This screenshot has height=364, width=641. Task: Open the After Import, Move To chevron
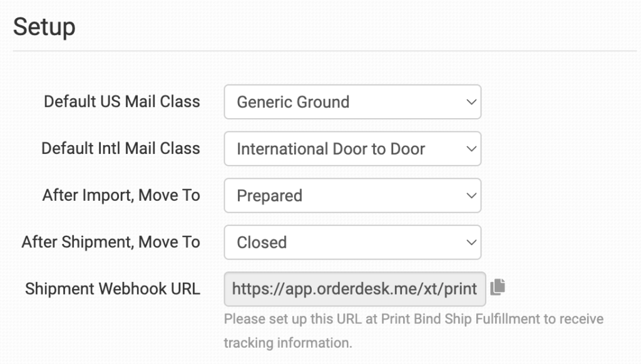click(471, 196)
